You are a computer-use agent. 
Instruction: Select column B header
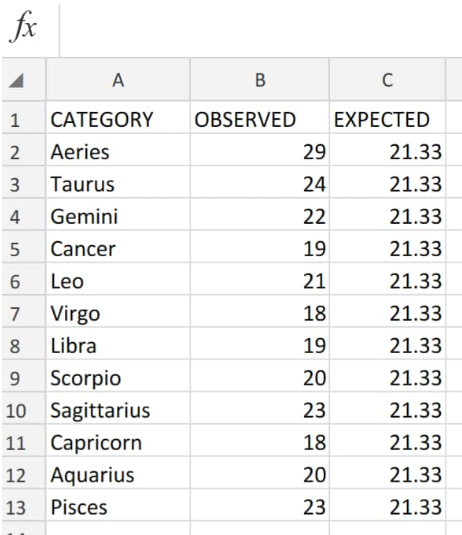tap(260, 80)
